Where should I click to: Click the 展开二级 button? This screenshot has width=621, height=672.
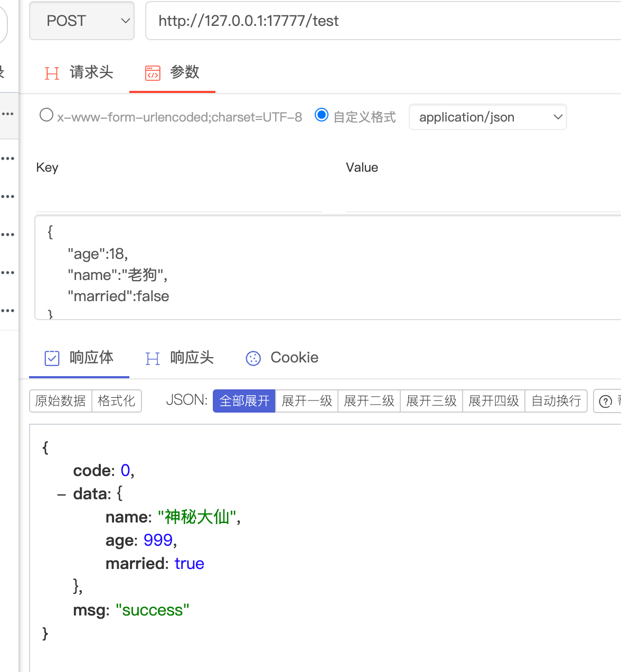pos(369,401)
